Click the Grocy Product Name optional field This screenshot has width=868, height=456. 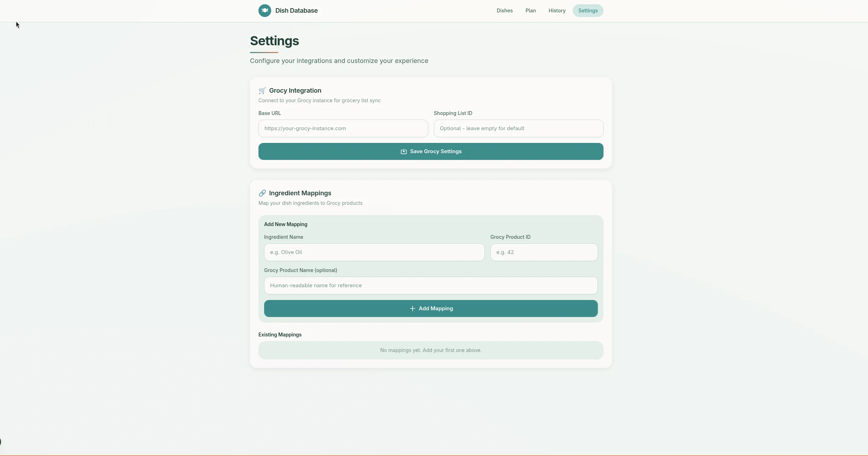tap(430, 285)
